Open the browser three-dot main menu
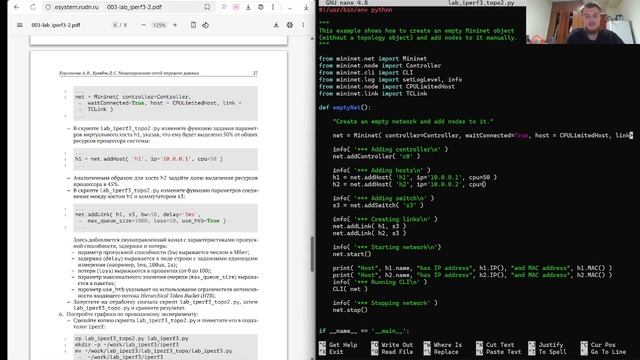640x360 pixels. [273, 7]
